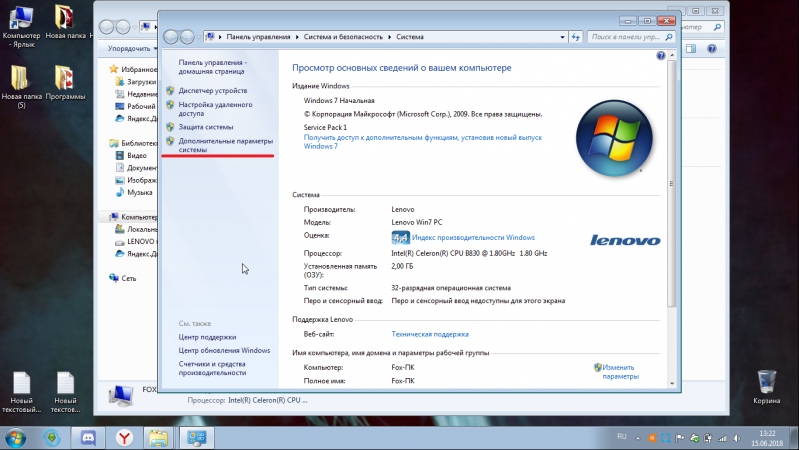Click help icon in Explorer window toolbar
Viewport: 799px width, 450px height.
(x=711, y=48)
